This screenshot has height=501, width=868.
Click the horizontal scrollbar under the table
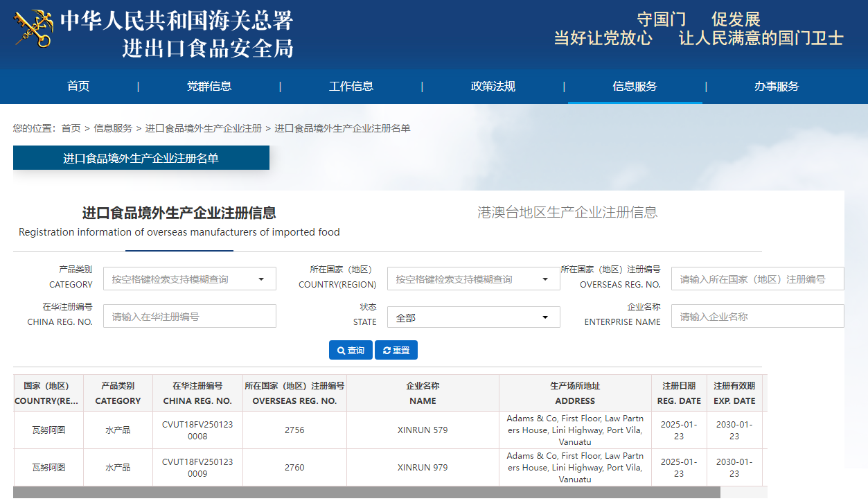[366, 492]
